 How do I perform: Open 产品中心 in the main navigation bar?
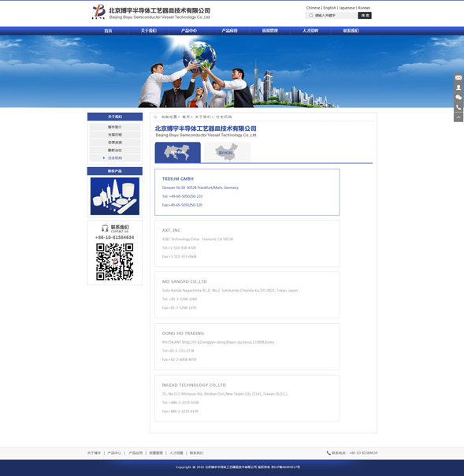click(189, 31)
